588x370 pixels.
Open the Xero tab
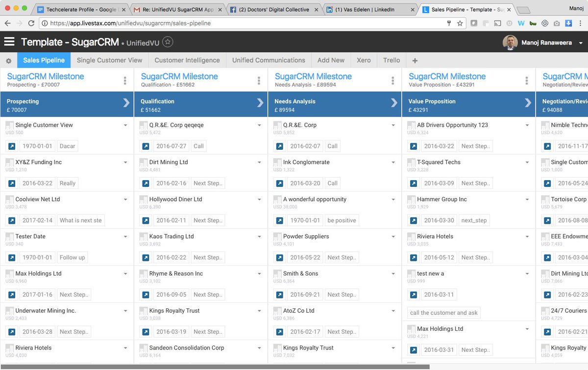364,60
